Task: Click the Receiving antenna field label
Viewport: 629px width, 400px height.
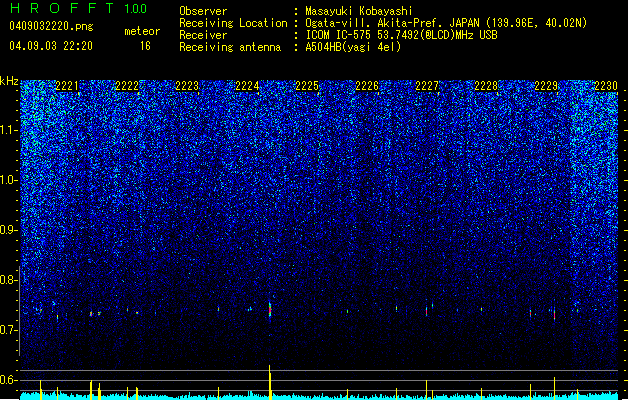Action: (x=230, y=47)
